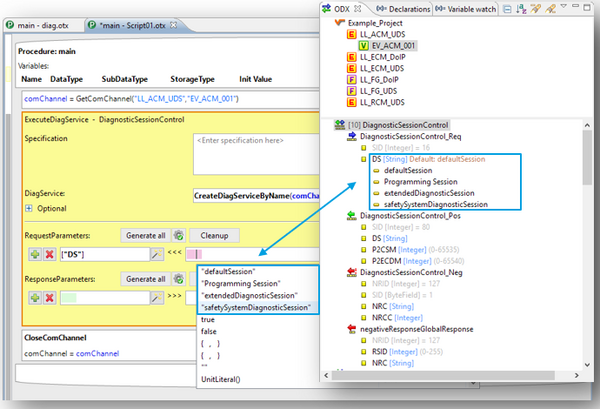Select Programming Session value in ODX tree
The image size is (600, 409).
(x=421, y=182)
